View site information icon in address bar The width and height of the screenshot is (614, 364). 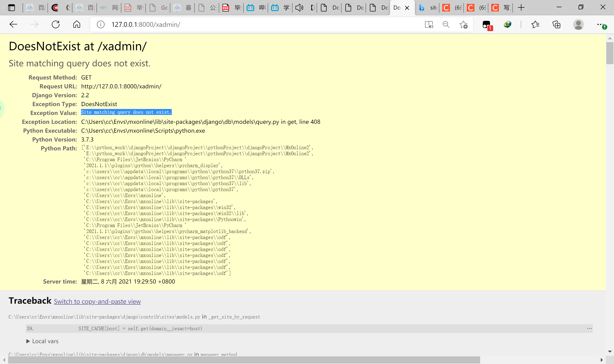pyautogui.click(x=101, y=24)
